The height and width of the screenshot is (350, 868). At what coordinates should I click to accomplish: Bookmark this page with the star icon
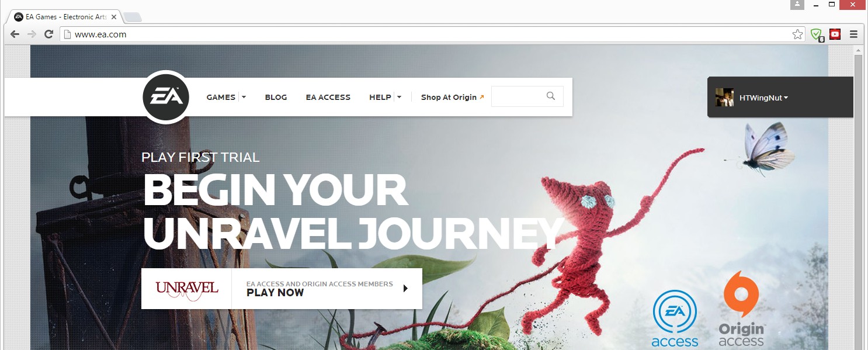(x=797, y=34)
